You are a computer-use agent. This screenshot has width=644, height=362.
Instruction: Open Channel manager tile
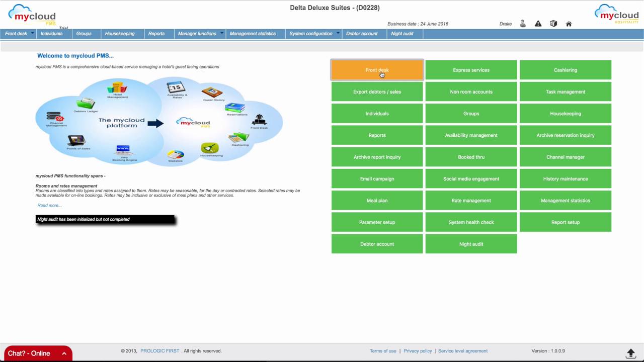(566, 157)
